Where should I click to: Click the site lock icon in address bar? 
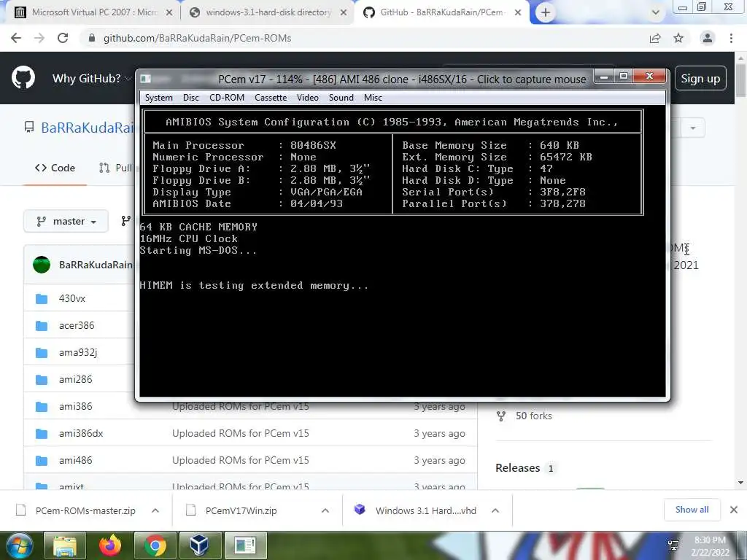tap(91, 38)
